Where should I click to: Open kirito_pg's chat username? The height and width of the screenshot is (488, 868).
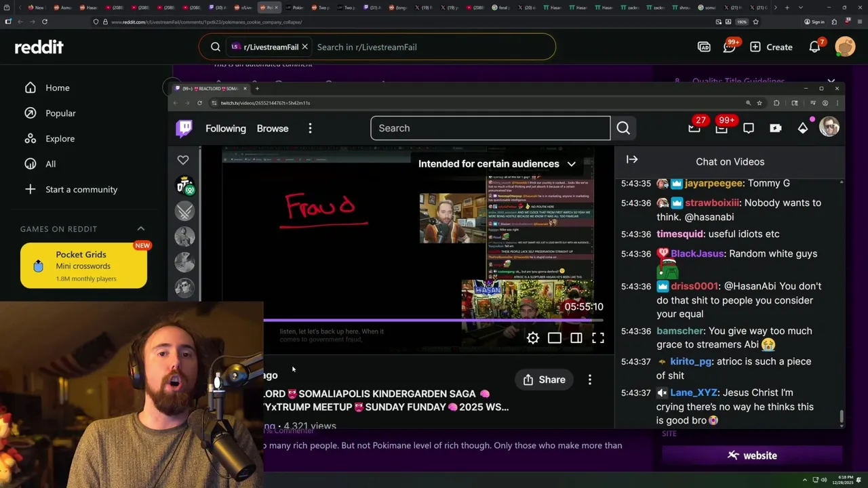691,361
